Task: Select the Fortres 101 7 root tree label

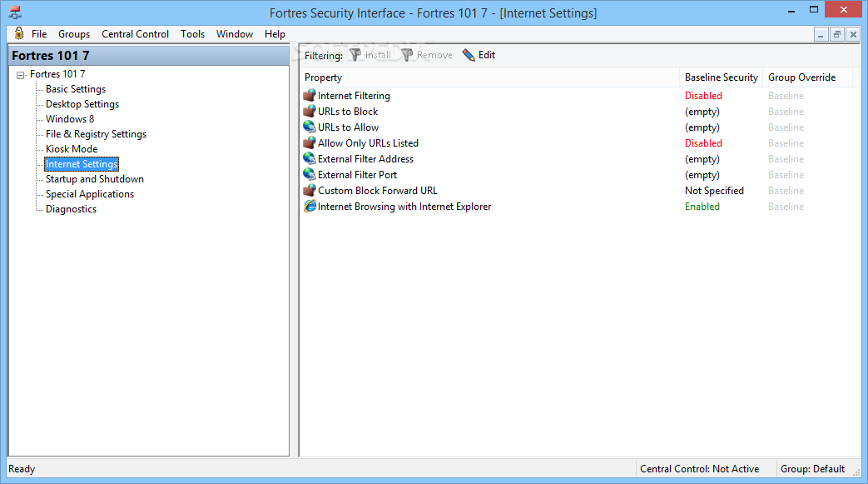Action: 57,74
